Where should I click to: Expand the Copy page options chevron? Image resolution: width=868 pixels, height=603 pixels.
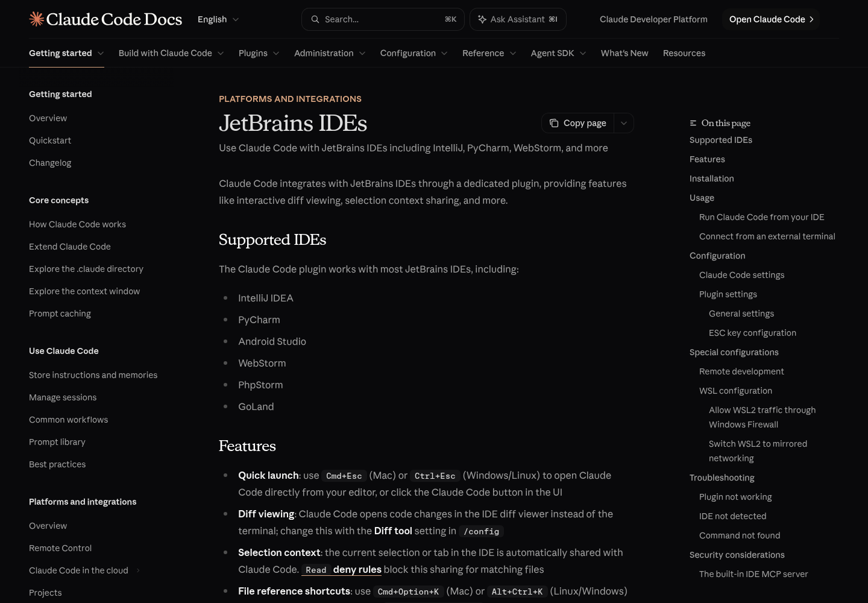(x=624, y=123)
